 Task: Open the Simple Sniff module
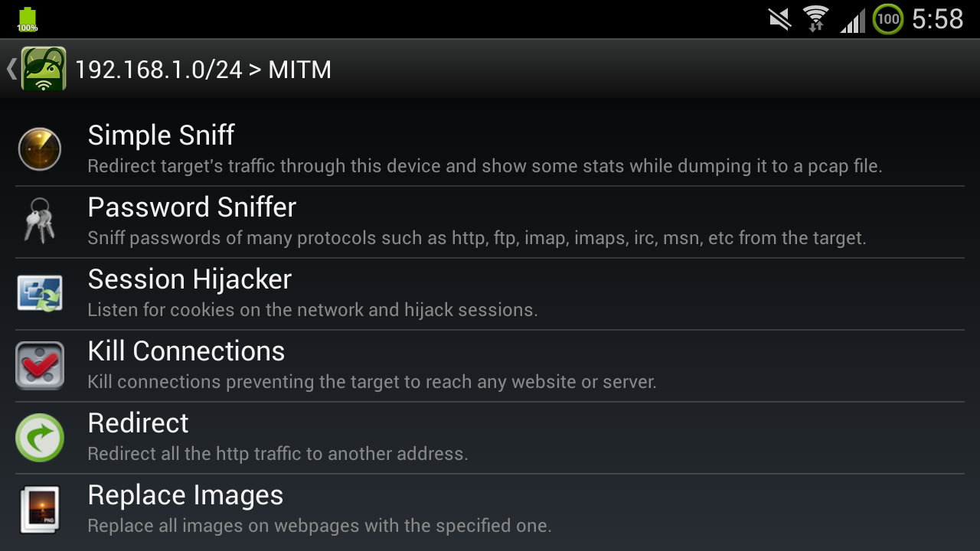pyautogui.click(x=490, y=150)
